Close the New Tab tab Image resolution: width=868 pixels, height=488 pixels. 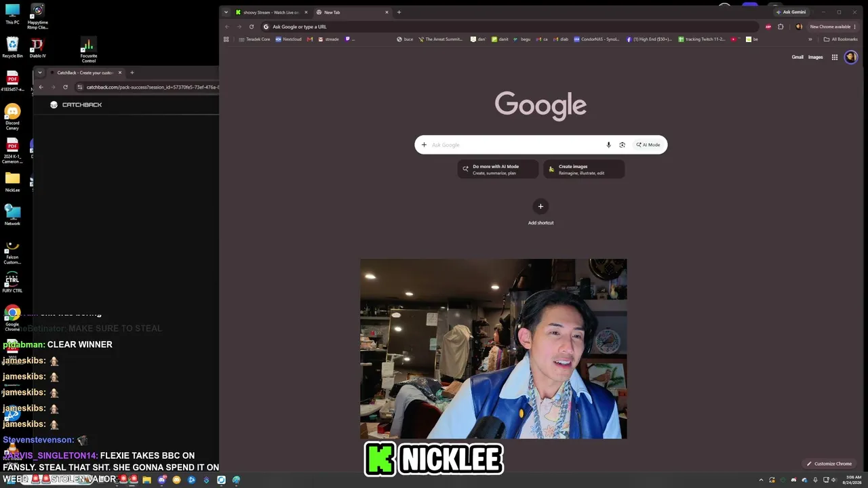(387, 12)
